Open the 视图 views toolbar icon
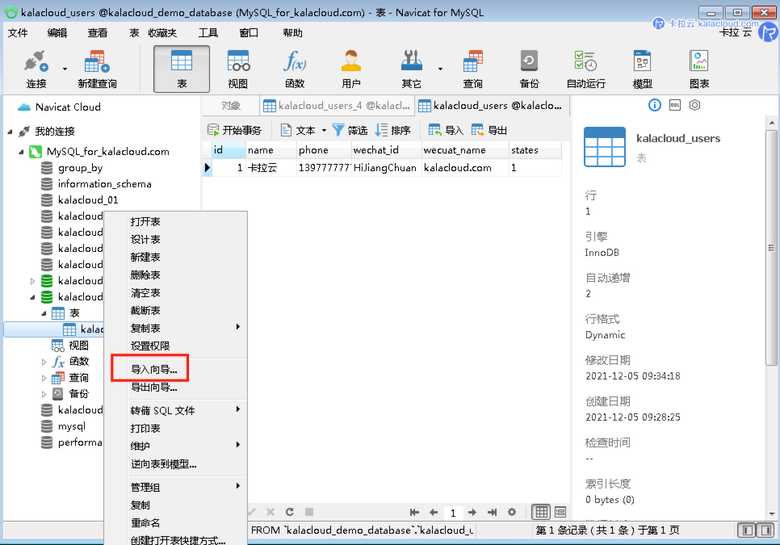 238,69
